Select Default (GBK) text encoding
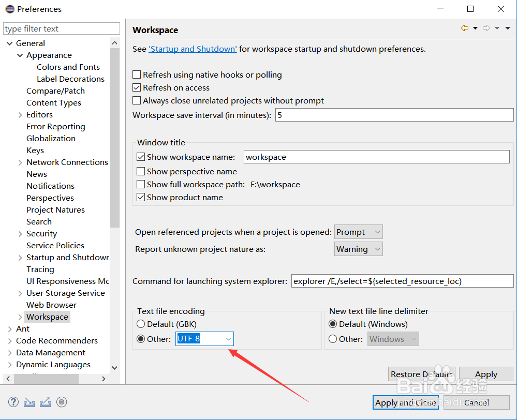The image size is (517, 420). click(x=141, y=324)
